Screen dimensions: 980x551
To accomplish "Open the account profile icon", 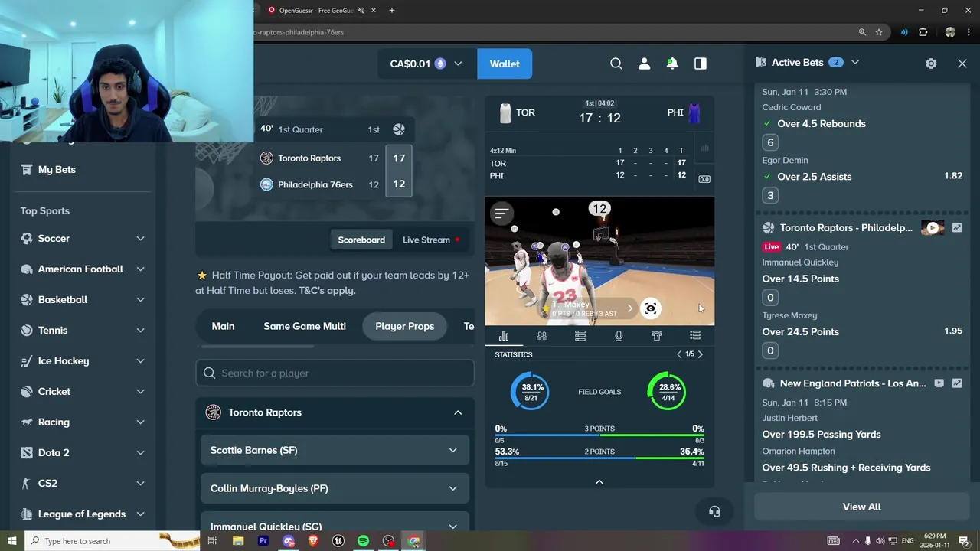I will pyautogui.click(x=644, y=64).
